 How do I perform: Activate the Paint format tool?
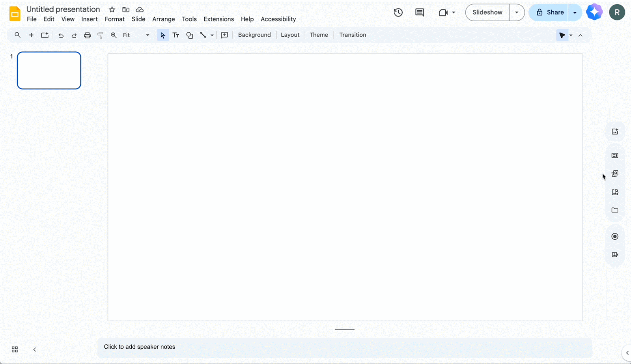pyautogui.click(x=100, y=35)
